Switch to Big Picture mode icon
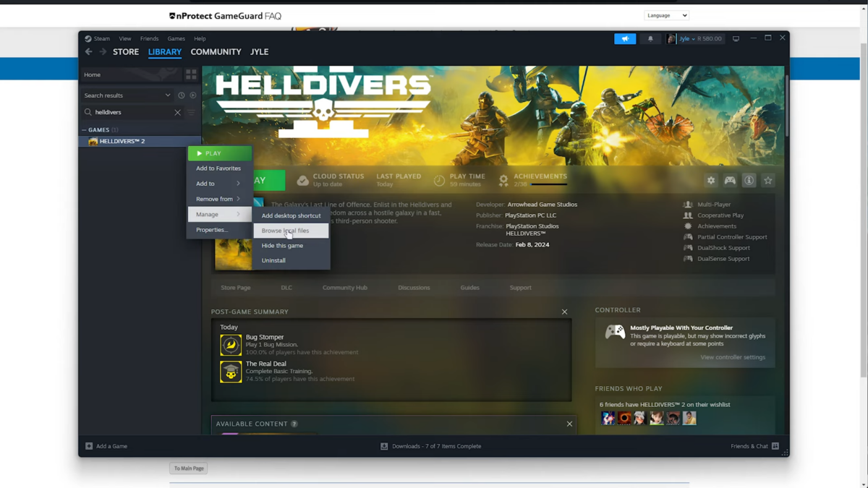868x488 pixels. coord(736,39)
